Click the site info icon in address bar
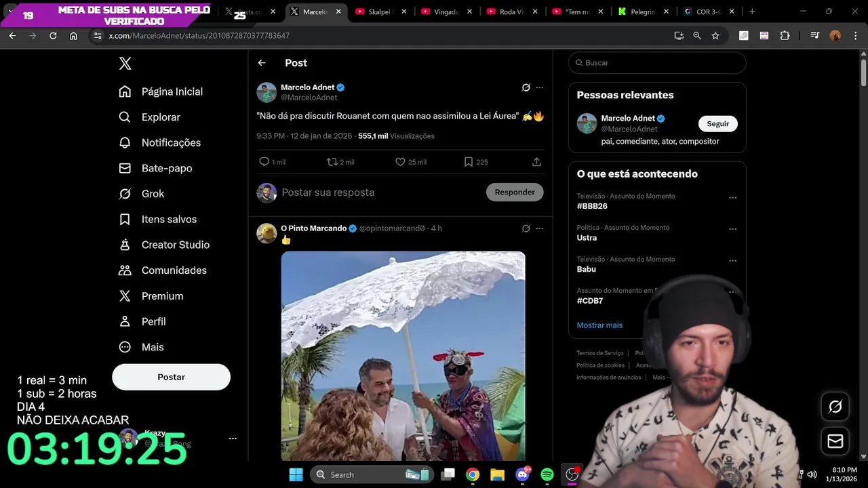This screenshot has height=488, width=868. [98, 36]
